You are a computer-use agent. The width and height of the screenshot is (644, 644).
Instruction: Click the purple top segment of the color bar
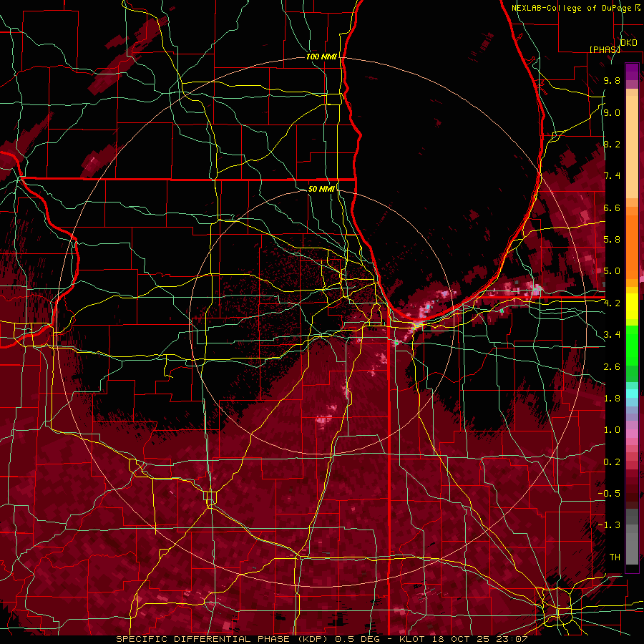[x=632, y=72]
